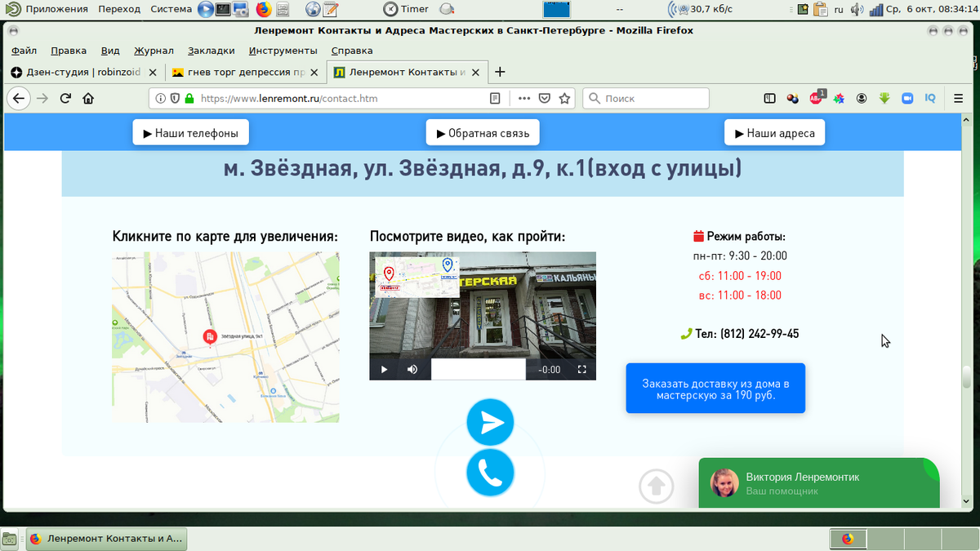This screenshot has width=980, height=551.
Task: Go back with the browser back arrow
Action: tap(19, 98)
